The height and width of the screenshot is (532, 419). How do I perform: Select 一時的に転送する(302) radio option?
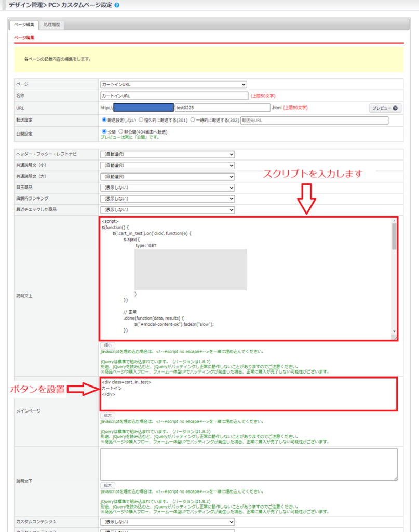[193, 120]
